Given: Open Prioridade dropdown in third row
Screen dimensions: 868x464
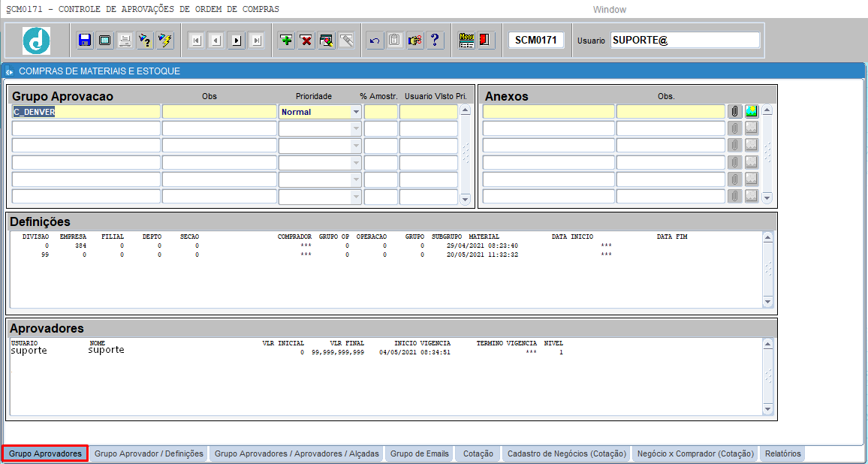Looking at the screenshot, I should 356,146.
